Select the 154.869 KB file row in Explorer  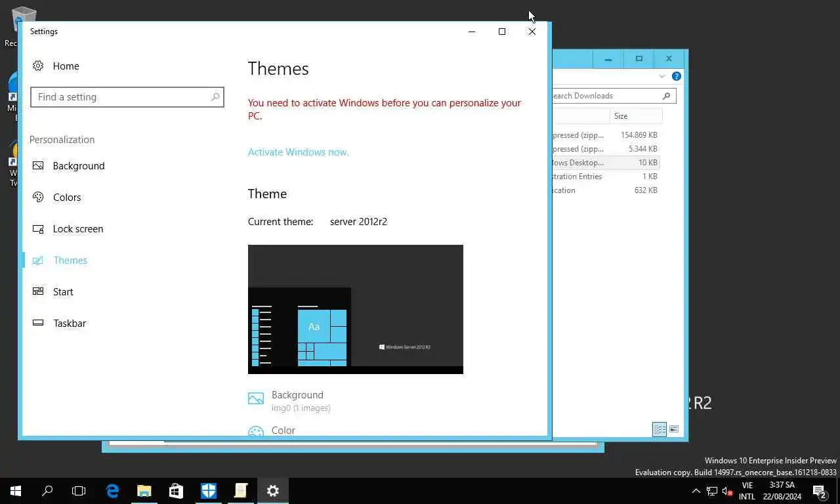click(x=605, y=135)
